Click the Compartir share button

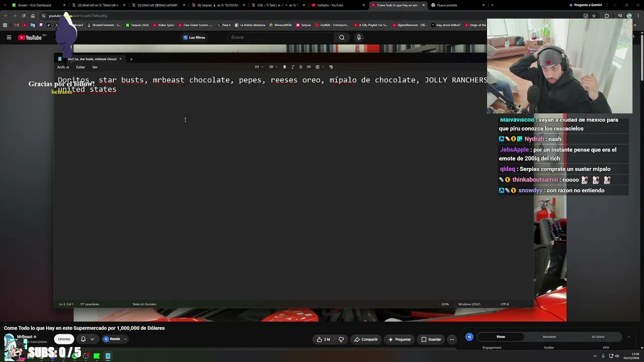[x=366, y=339]
